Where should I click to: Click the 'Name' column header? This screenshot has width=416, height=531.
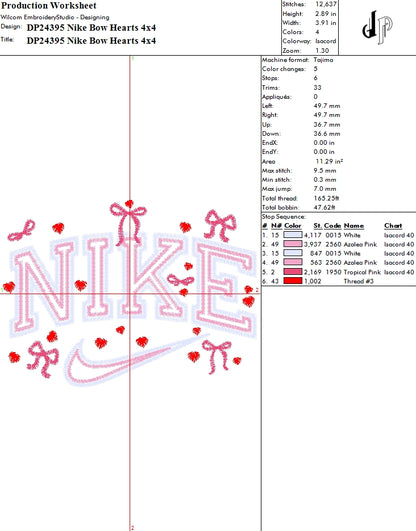click(x=354, y=226)
